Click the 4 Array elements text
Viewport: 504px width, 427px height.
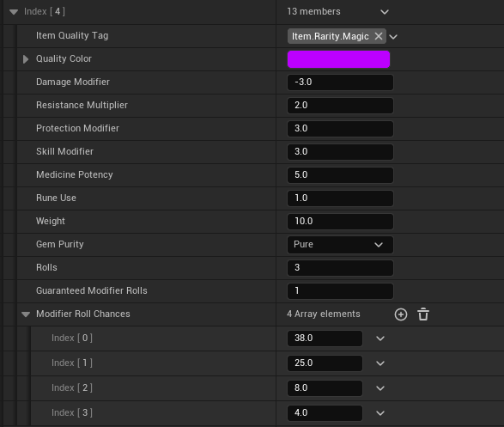click(324, 314)
